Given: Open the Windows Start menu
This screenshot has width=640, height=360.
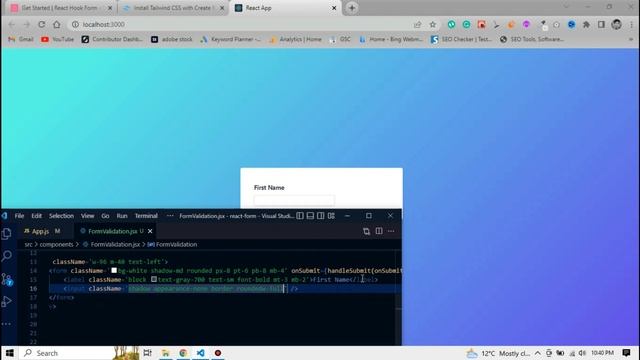Looking at the screenshot, I should point(9,353).
